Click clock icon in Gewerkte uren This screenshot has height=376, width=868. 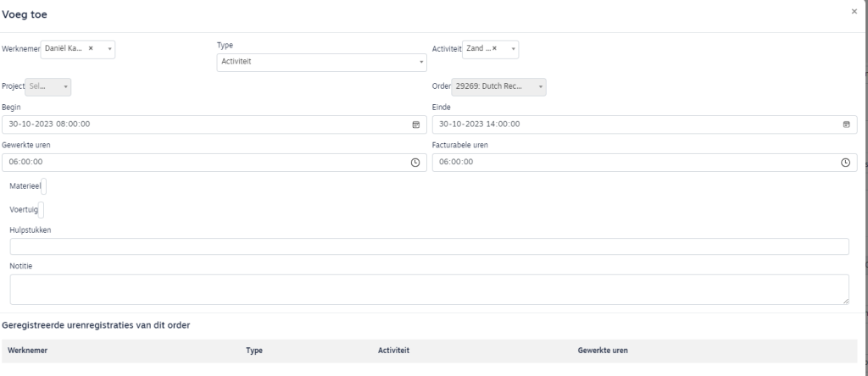(415, 163)
